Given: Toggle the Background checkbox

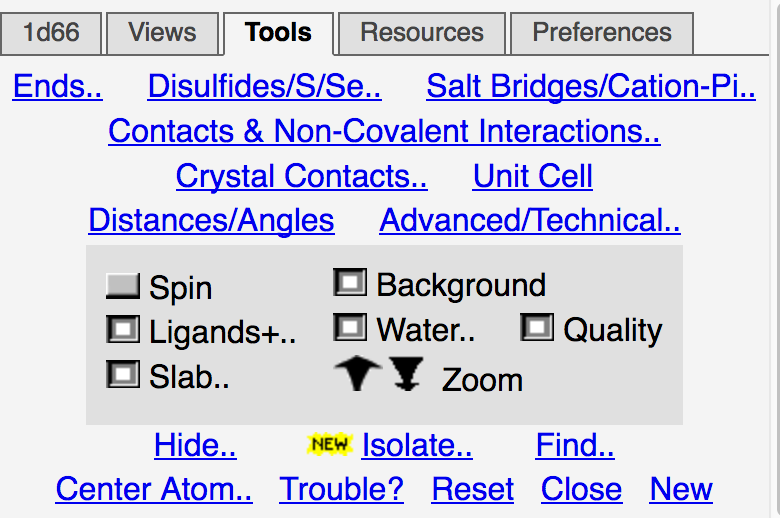Looking at the screenshot, I should coord(350,282).
